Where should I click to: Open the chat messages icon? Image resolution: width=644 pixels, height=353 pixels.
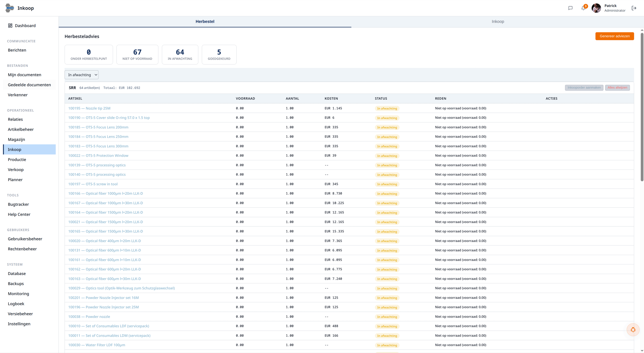pyautogui.click(x=570, y=8)
